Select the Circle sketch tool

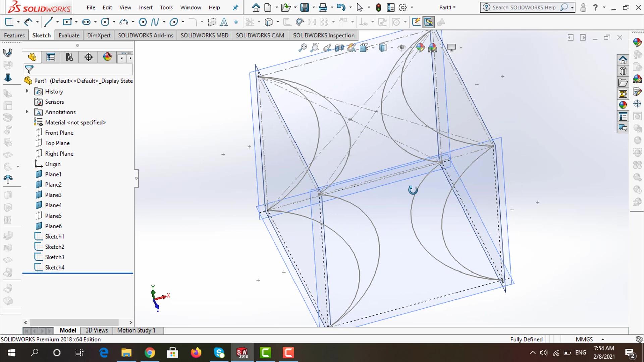pos(105,22)
